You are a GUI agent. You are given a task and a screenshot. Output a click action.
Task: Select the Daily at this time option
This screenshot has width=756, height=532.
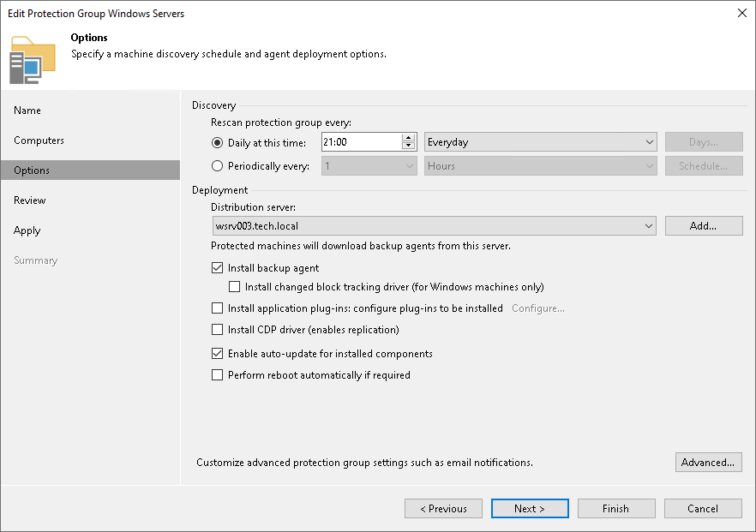tap(218, 142)
